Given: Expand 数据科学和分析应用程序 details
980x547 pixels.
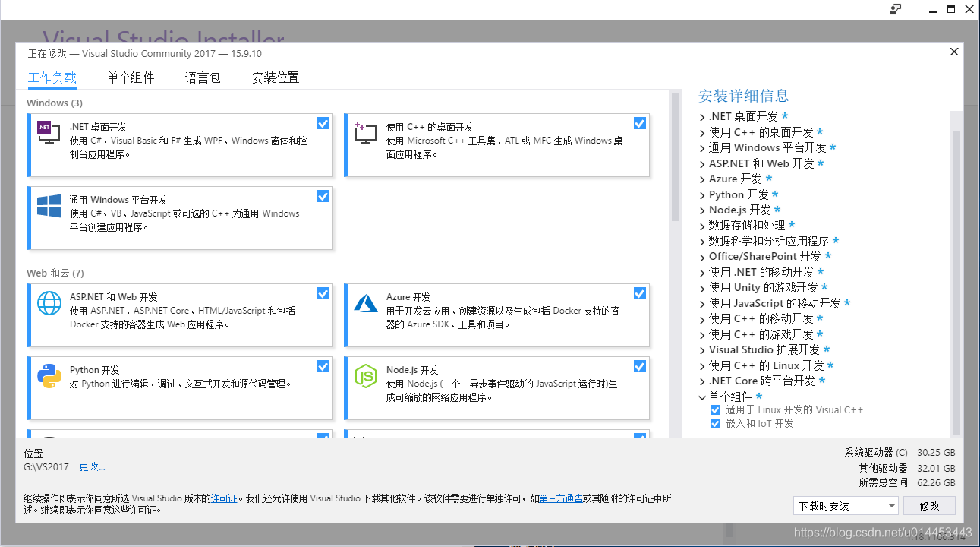Looking at the screenshot, I should click(702, 242).
